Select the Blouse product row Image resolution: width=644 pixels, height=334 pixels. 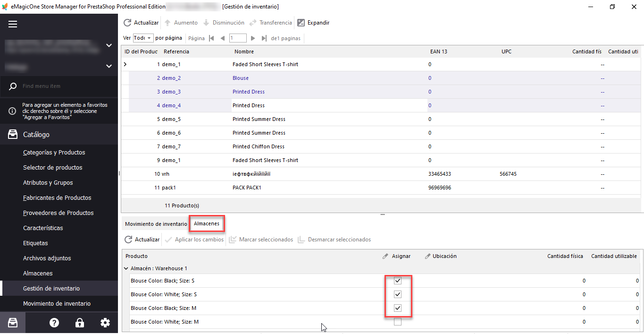coord(382,78)
